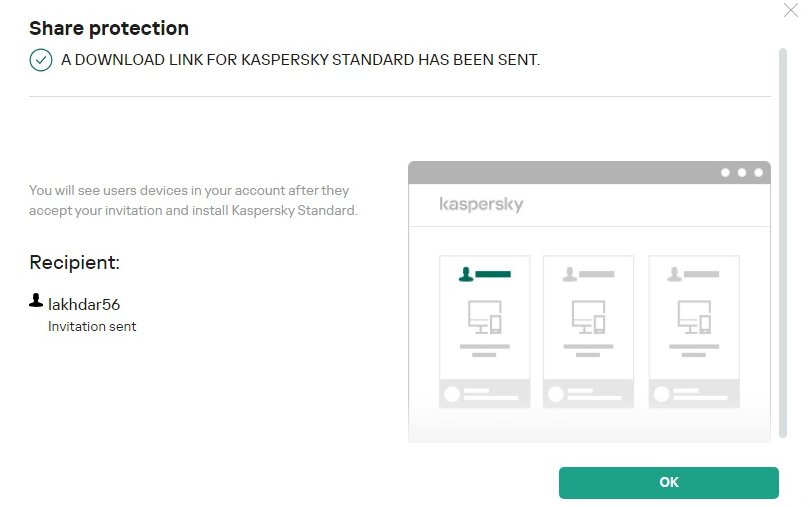Image resolution: width=810 pixels, height=507 pixels.
Task: Click the Kaspersky logo in the illustration
Action: (481, 205)
